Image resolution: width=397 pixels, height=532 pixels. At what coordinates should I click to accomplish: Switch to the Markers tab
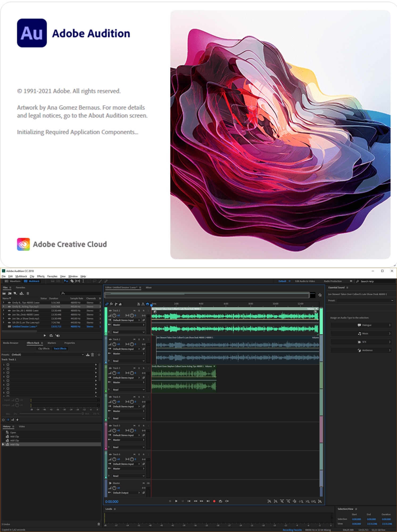coord(52,343)
